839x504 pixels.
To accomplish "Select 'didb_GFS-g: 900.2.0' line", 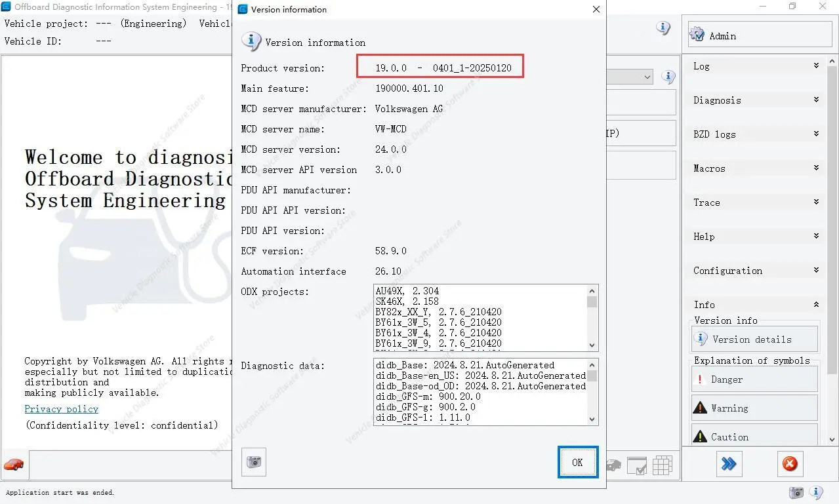I will pyautogui.click(x=426, y=407).
